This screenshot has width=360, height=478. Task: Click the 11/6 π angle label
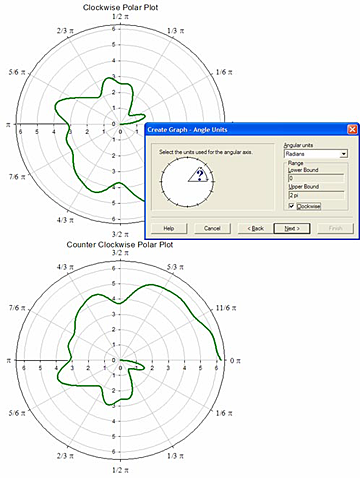pyautogui.click(x=226, y=308)
